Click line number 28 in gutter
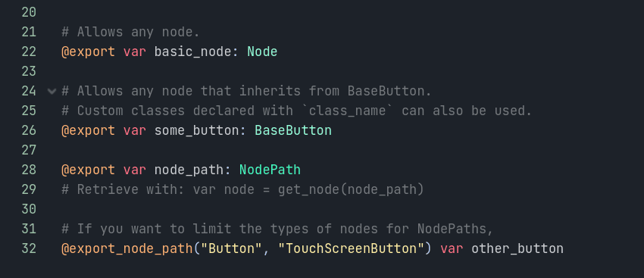The image size is (644, 278). pos(29,170)
